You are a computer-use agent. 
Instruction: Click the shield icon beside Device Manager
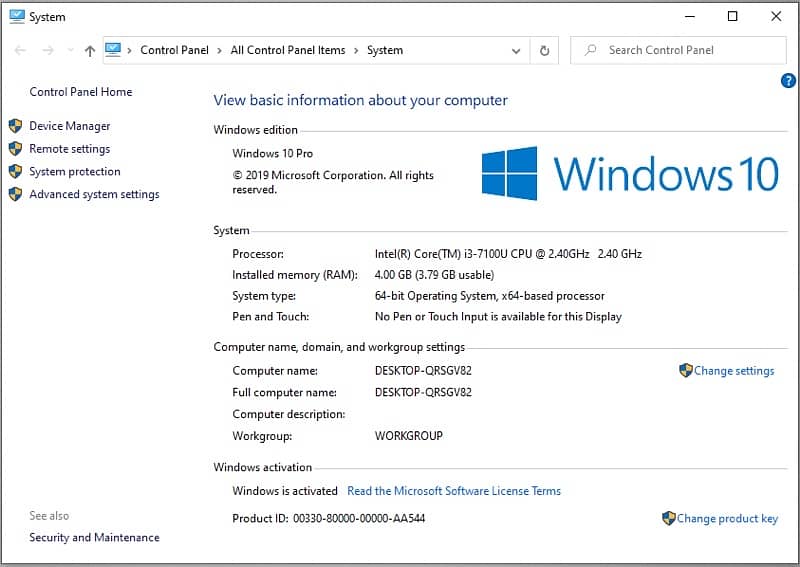[x=15, y=126]
